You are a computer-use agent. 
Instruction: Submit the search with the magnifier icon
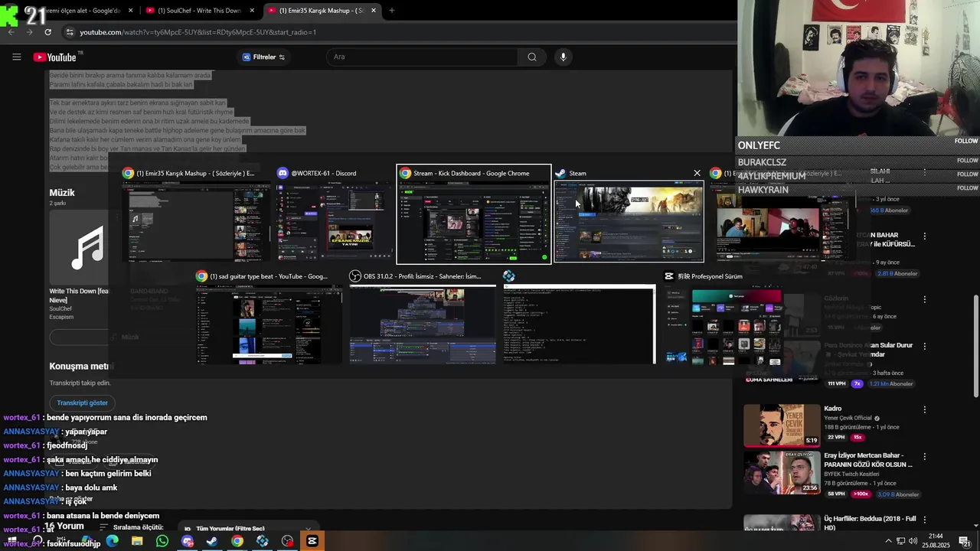point(532,57)
